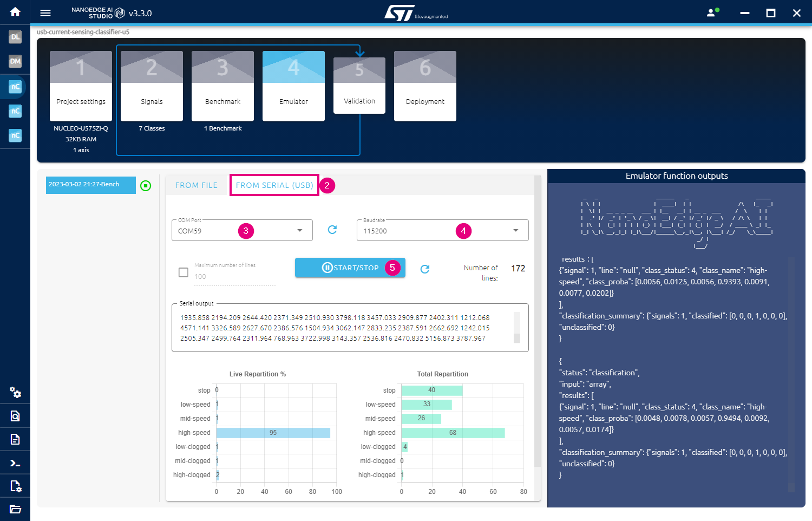Reset the number of lines counter
The height and width of the screenshot is (521, 812).
point(425,269)
